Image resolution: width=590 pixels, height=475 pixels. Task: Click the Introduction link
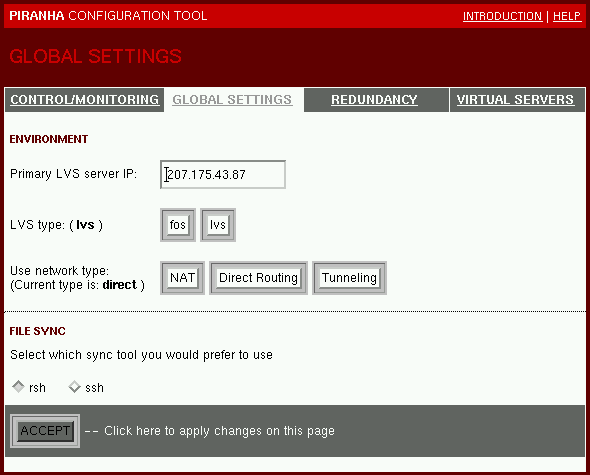coord(502,16)
